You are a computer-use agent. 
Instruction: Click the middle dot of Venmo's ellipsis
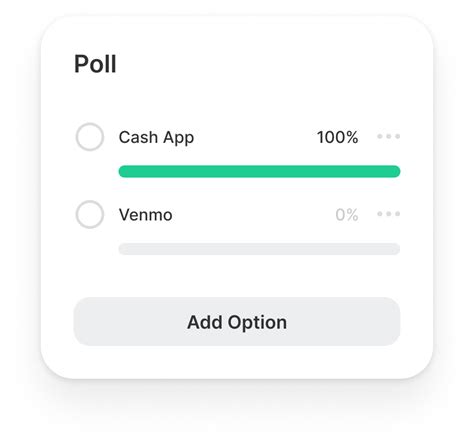(x=389, y=214)
